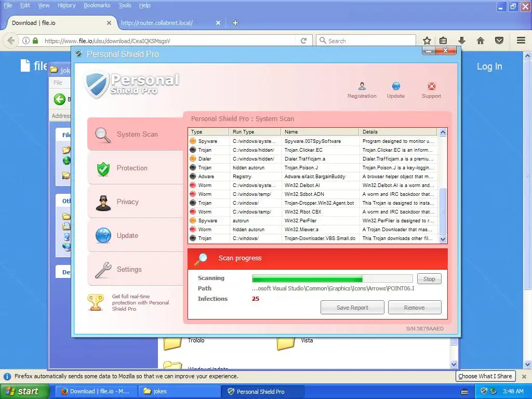Select the Win32.Delbot.AI row
The width and height of the screenshot is (532, 399).
[x=313, y=185]
